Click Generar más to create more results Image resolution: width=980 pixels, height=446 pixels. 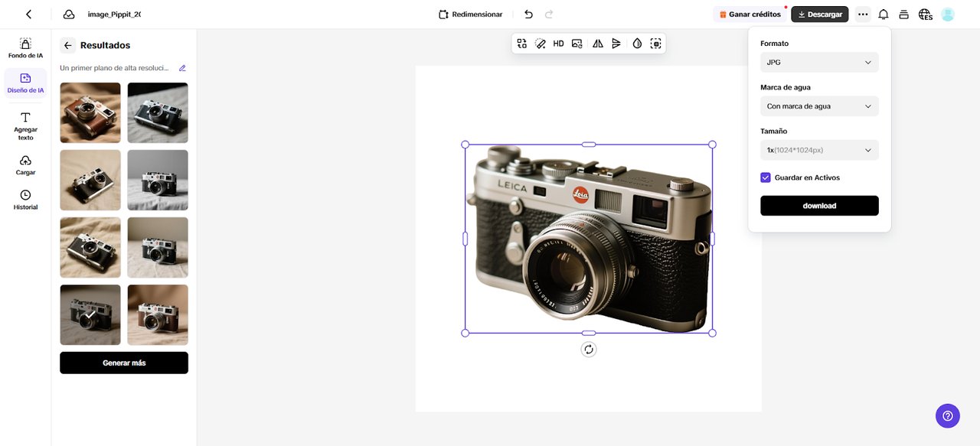coord(123,362)
